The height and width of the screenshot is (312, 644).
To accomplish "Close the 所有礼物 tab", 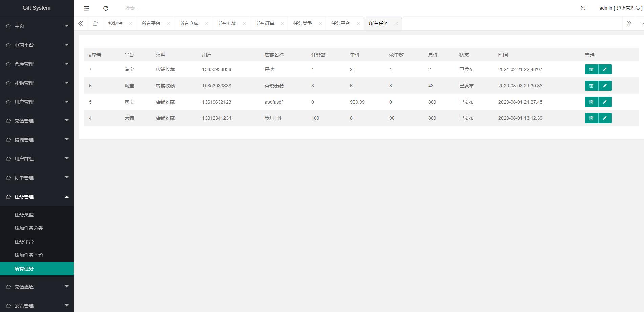I will (244, 23).
